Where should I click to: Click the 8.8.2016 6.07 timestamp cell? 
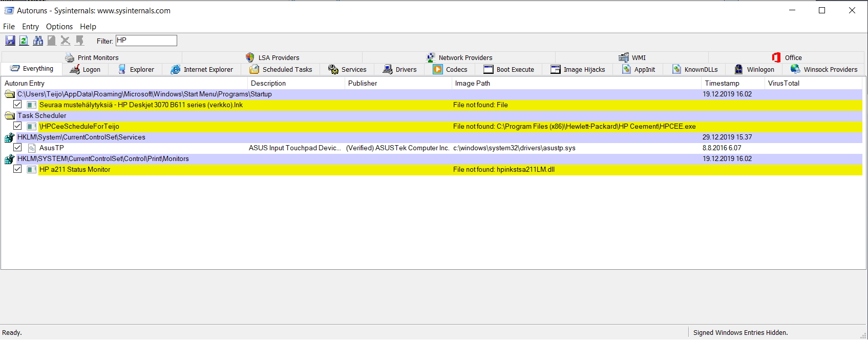coord(722,148)
